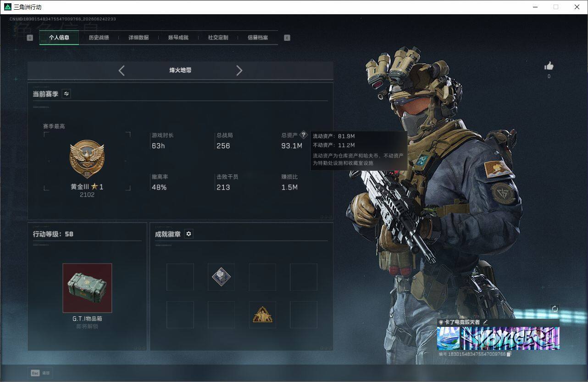588x382 pixels.
Task: Click the refresh icon above the name card
Action: pos(555,309)
